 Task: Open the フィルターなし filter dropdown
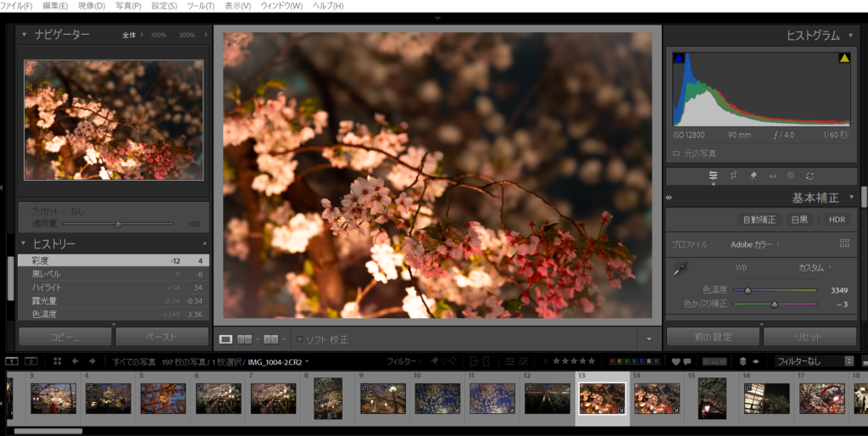[814, 361]
